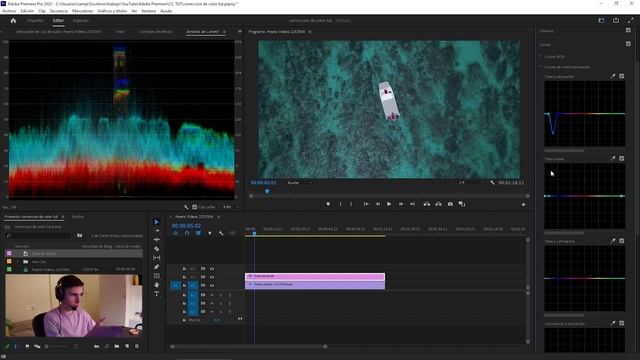
Task: Open playback resolution 1/4 dropdown
Action: tap(471, 183)
